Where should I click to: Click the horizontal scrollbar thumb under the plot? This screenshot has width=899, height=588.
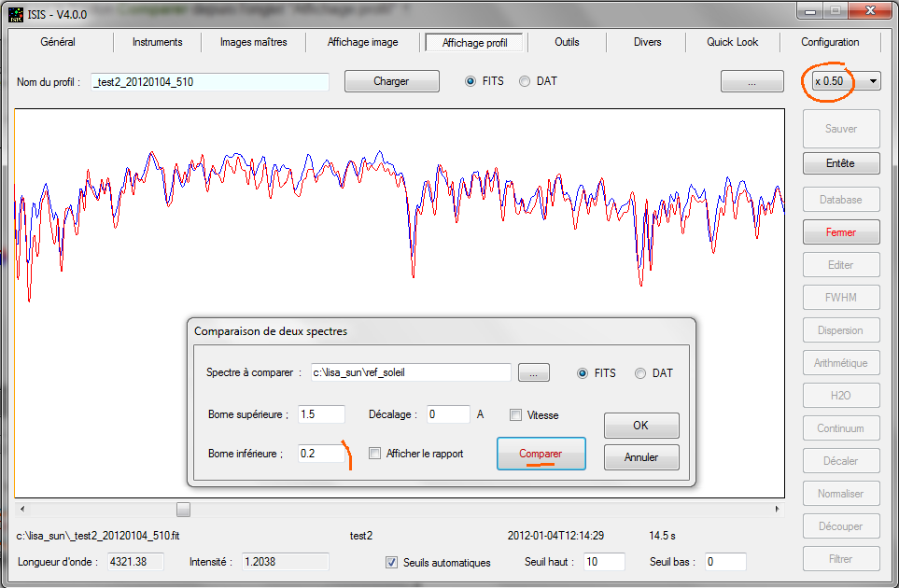[x=183, y=509]
